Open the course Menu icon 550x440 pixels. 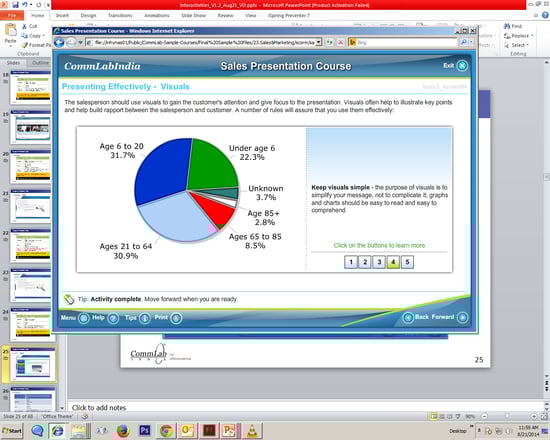click(83, 318)
